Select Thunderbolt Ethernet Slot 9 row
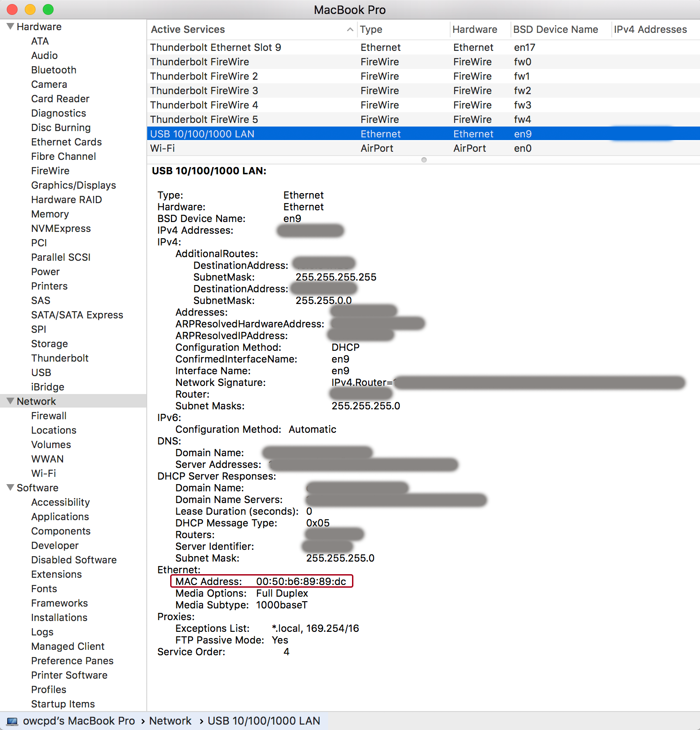The width and height of the screenshot is (700, 730). click(x=423, y=47)
